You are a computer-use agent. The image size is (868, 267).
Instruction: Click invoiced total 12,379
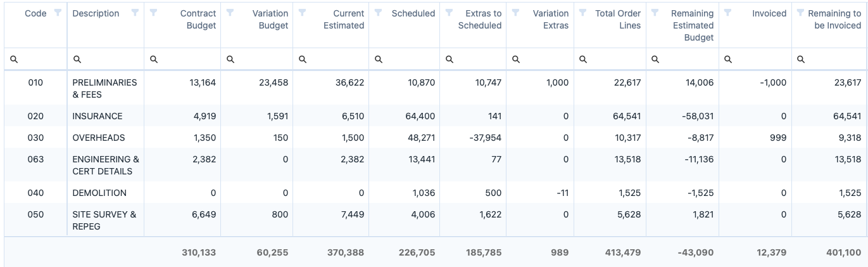pyautogui.click(x=771, y=252)
